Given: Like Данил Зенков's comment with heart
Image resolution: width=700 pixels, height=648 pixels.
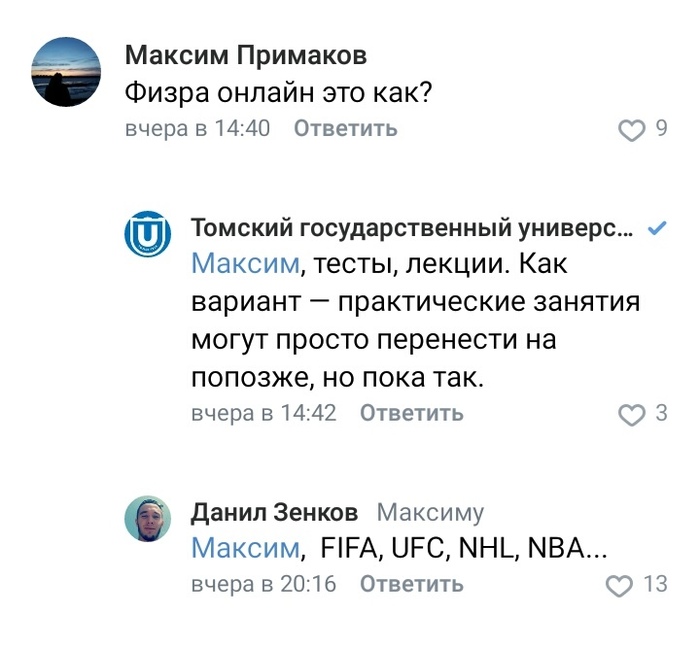Looking at the screenshot, I should coord(621,585).
